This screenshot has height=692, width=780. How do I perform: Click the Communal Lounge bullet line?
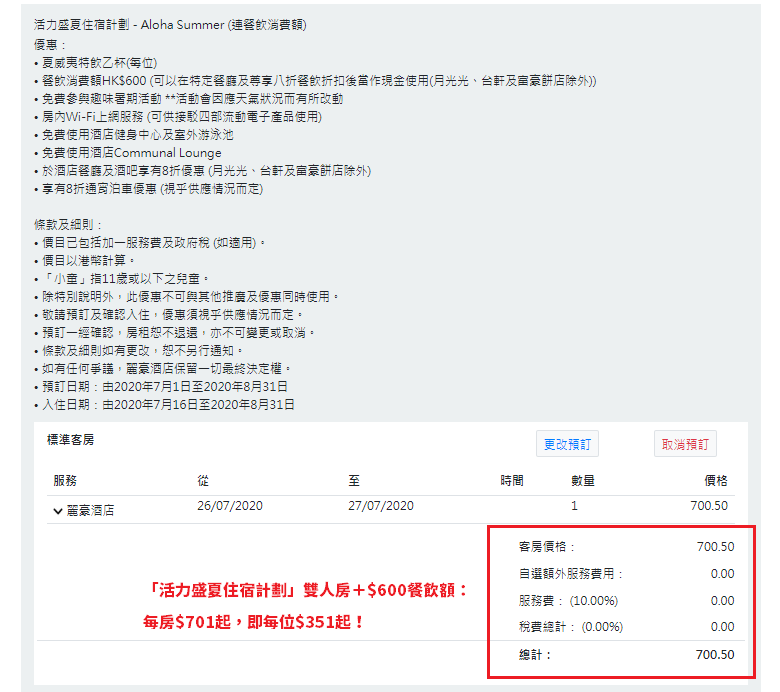[x=128, y=153]
